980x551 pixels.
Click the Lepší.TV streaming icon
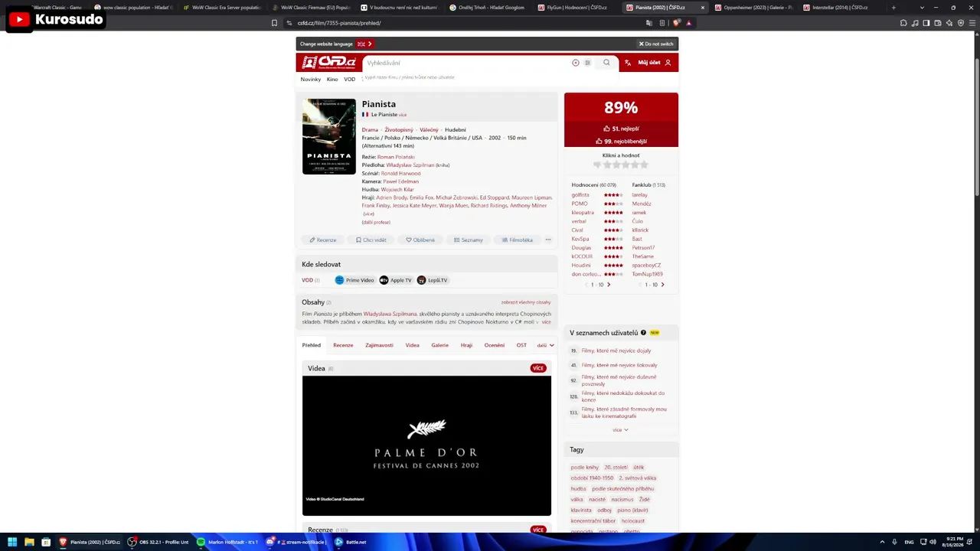(421, 280)
